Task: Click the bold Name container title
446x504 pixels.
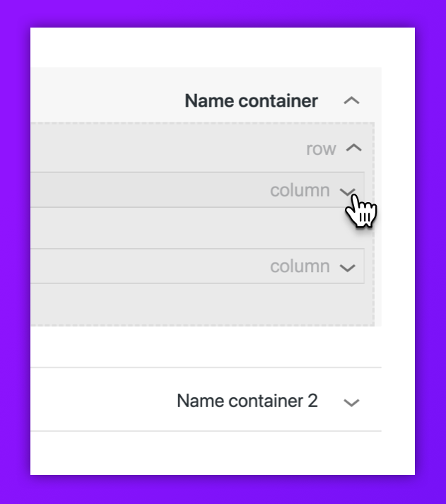Action: [251, 101]
